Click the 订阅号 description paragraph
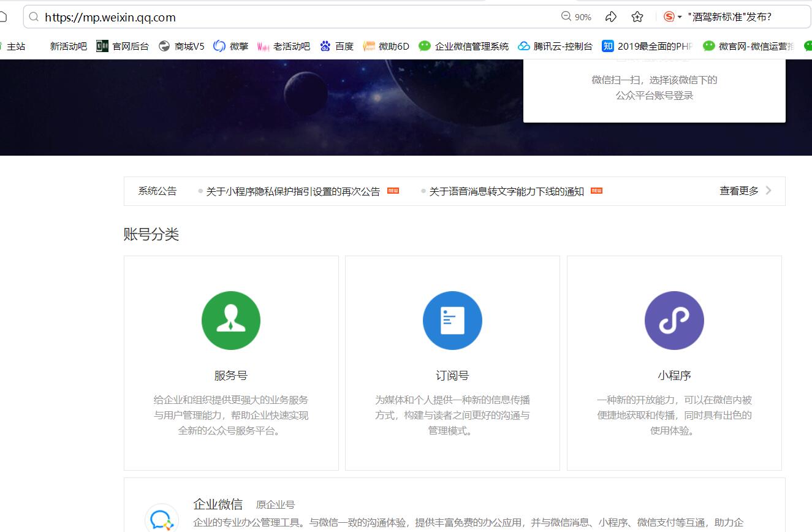The height and width of the screenshot is (532, 812). [x=452, y=415]
